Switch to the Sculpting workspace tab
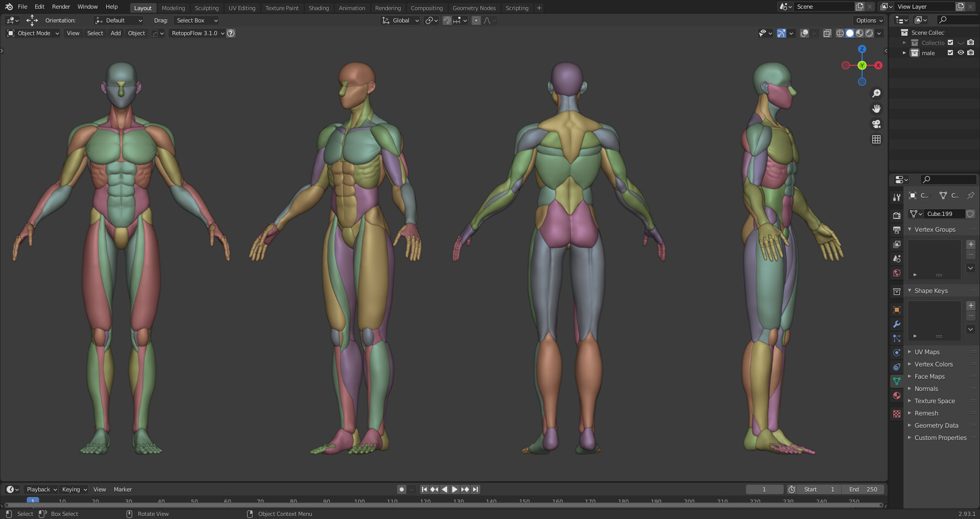The height and width of the screenshot is (519, 980). pyautogui.click(x=206, y=8)
